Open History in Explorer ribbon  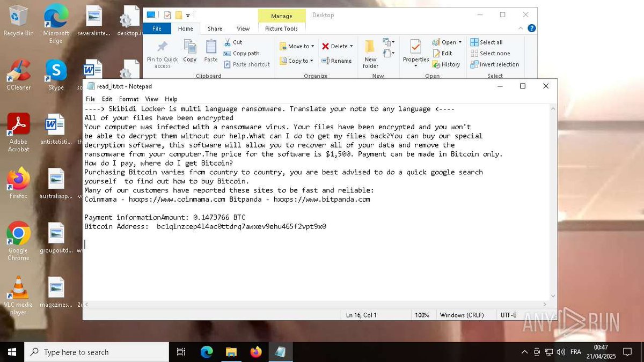click(447, 64)
